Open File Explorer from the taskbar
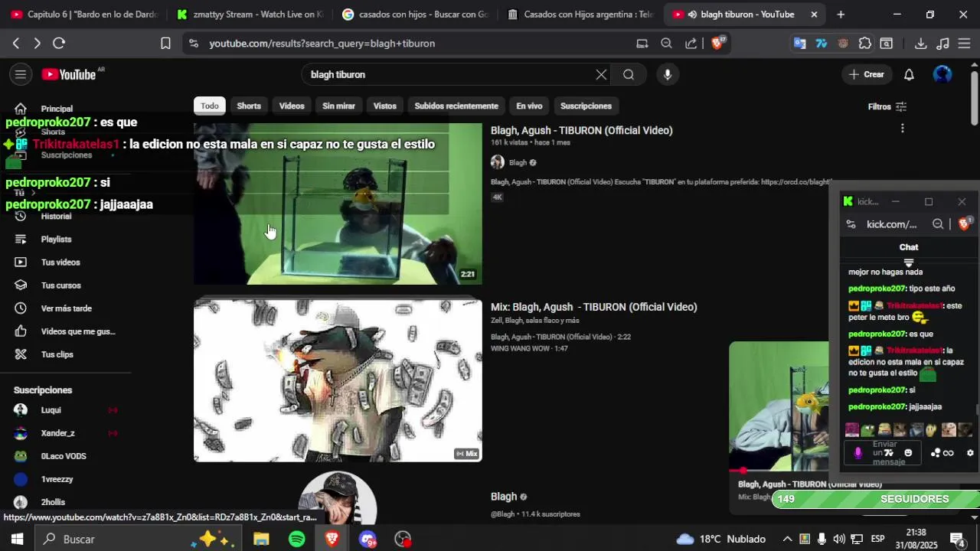 (x=261, y=540)
